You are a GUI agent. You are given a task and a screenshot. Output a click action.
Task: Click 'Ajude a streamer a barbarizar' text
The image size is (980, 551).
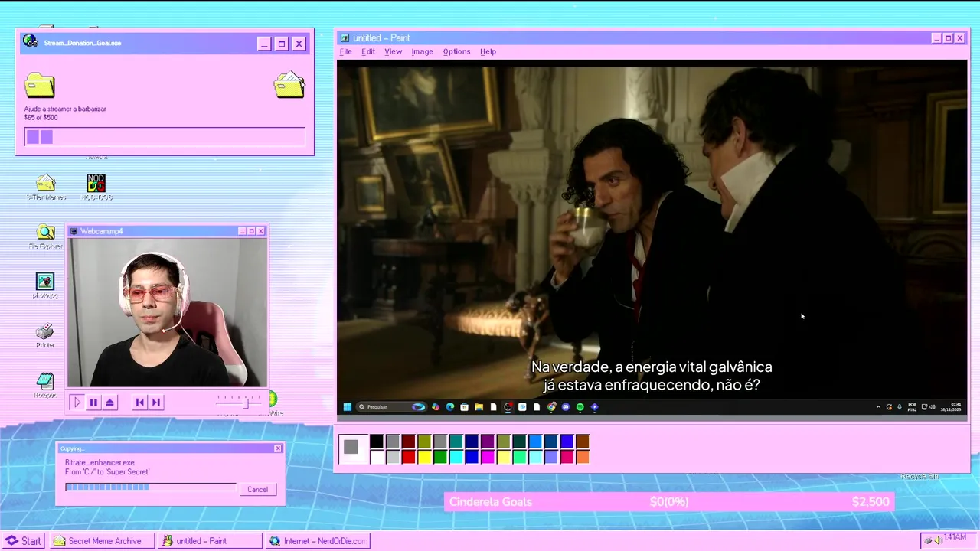coord(65,109)
